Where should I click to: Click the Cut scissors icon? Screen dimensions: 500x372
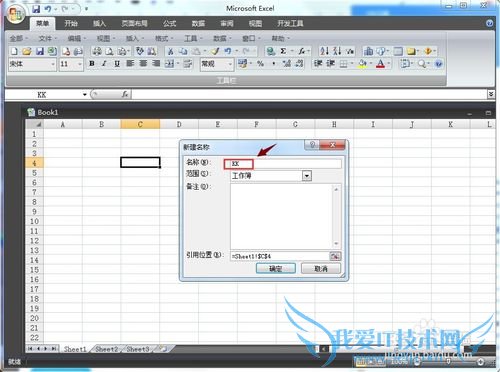click(x=170, y=51)
